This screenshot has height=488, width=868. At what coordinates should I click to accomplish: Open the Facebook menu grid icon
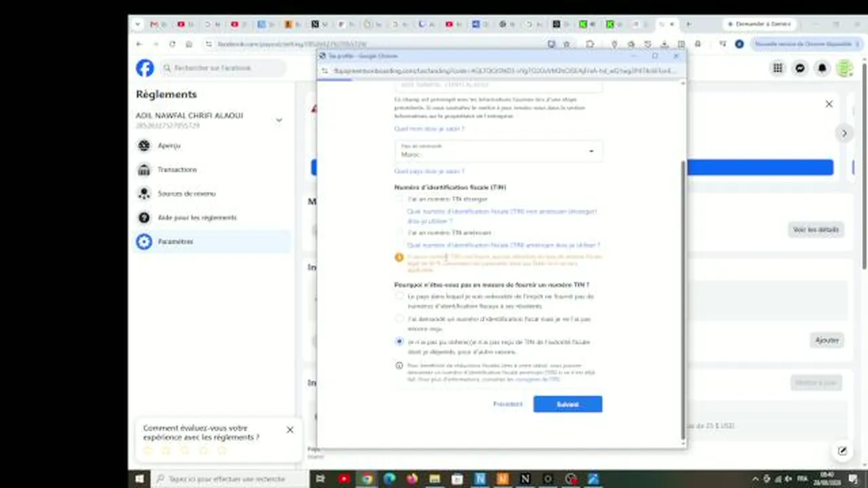tap(778, 68)
